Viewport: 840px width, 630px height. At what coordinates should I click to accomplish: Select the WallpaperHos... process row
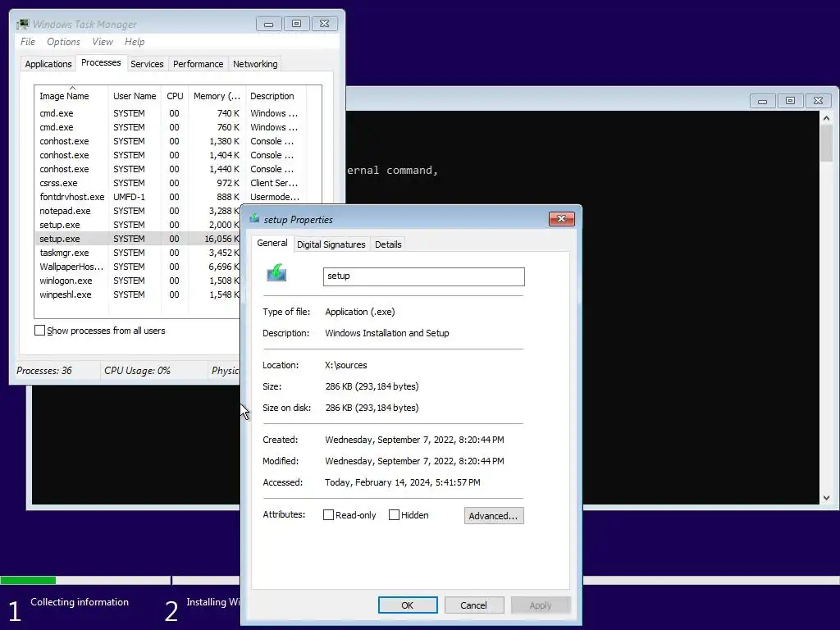point(139,267)
